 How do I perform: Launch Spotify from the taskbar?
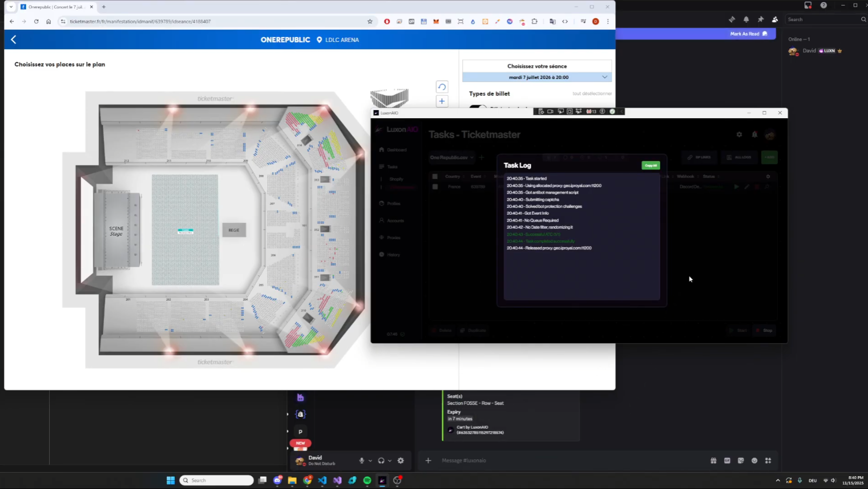click(367, 480)
